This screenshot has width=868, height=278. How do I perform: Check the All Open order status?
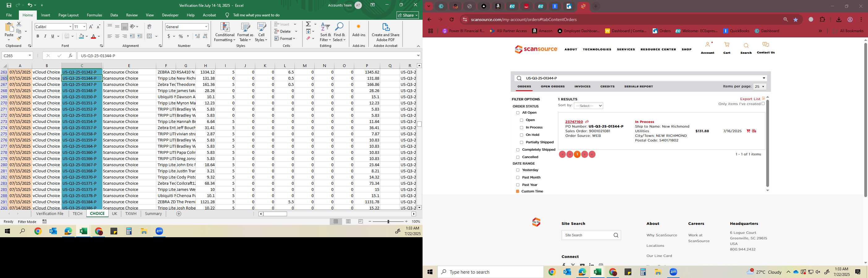[518, 113]
